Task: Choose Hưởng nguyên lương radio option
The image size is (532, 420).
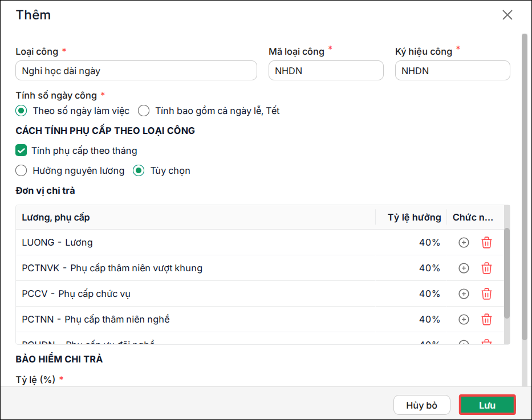Action: click(21, 170)
